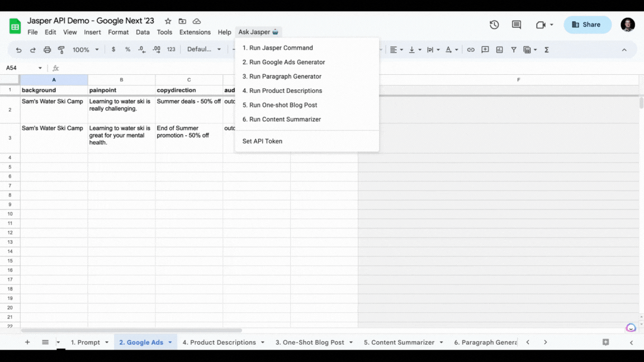Click the horizontal scrollbar

tap(131, 330)
